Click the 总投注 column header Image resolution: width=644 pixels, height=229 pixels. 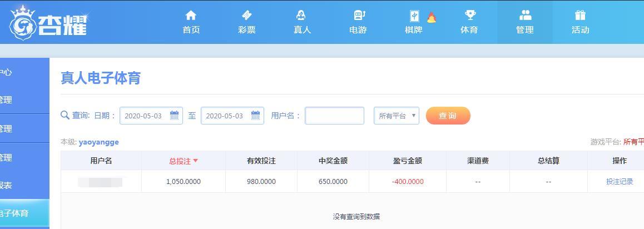(184, 161)
